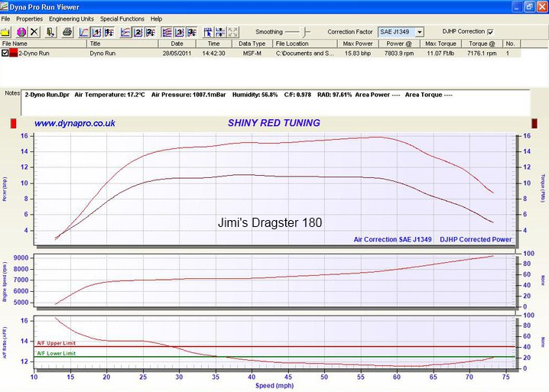
Task: Open the www.dynapro.co.uk link
Action: coord(75,123)
